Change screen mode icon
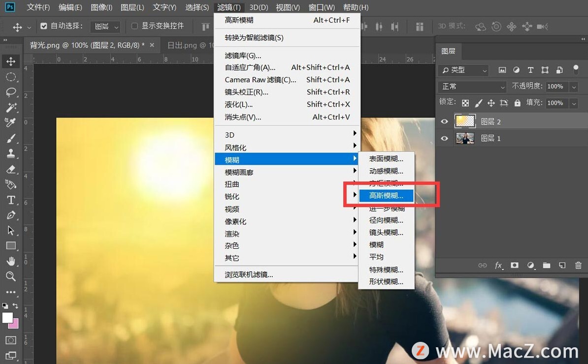Viewport: 588px width, 364px height. [x=11, y=355]
